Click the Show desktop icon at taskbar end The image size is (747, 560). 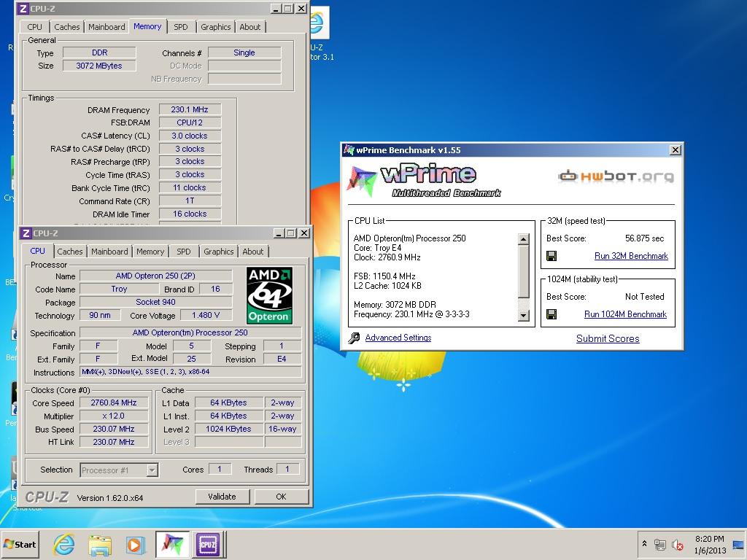[738, 544]
